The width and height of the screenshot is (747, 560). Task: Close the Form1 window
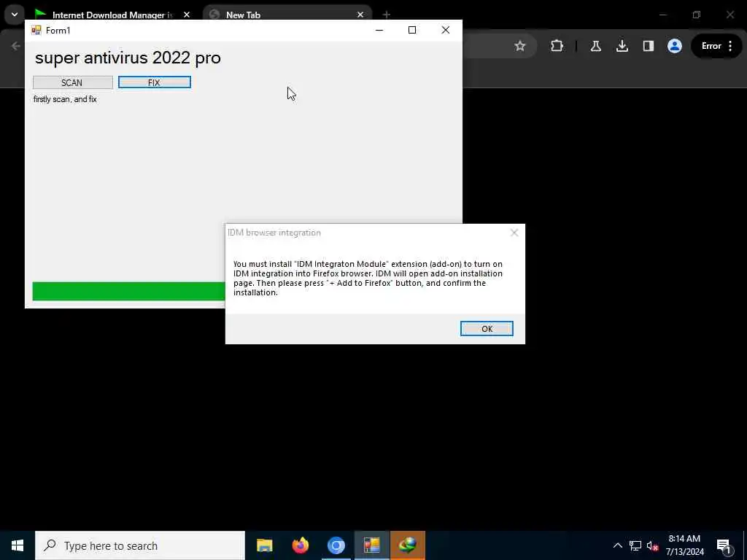pyautogui.click(x=446, y=30)
